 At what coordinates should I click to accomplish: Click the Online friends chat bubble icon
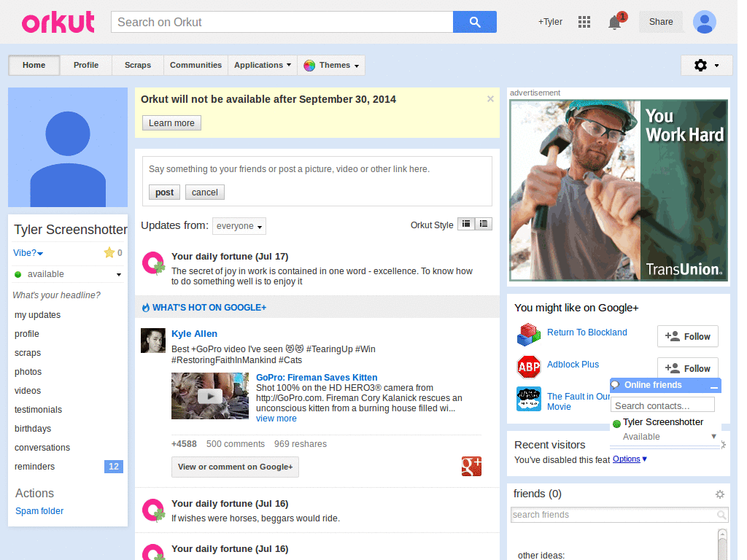[x=616, y=385]
